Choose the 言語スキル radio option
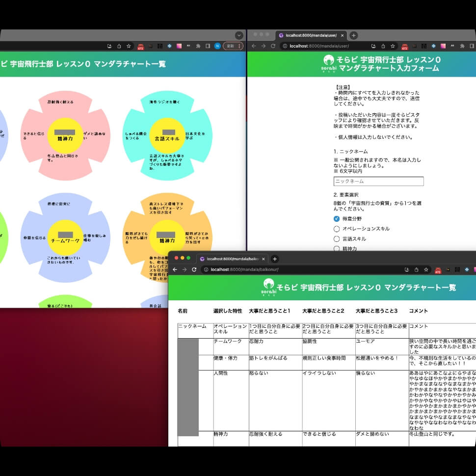Screen dimensions: 476x476 coord(337,239)
